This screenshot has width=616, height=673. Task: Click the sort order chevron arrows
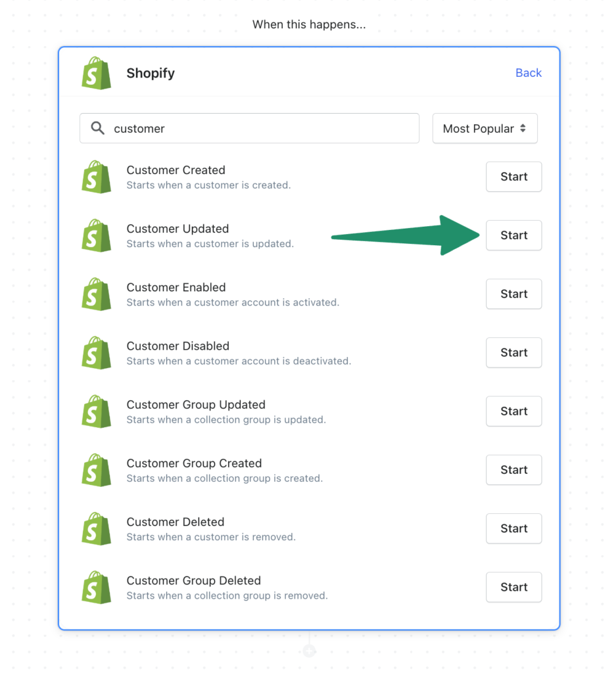tap(524, 128)
